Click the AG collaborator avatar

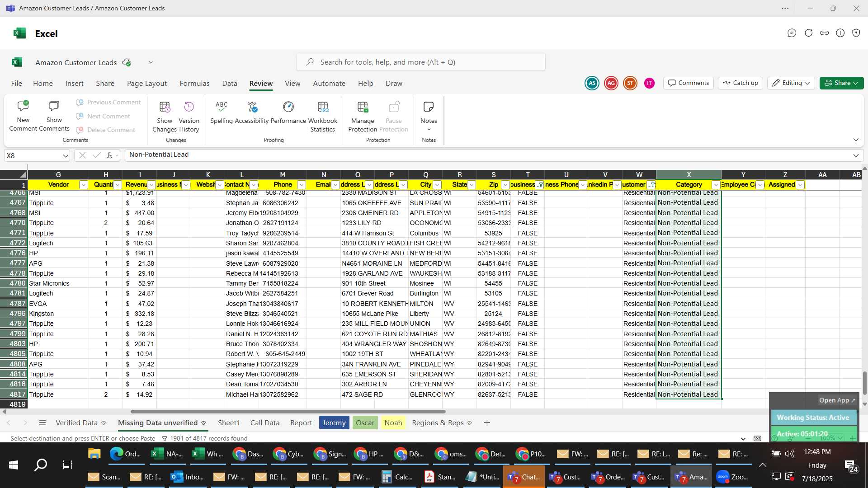(611, 83)
